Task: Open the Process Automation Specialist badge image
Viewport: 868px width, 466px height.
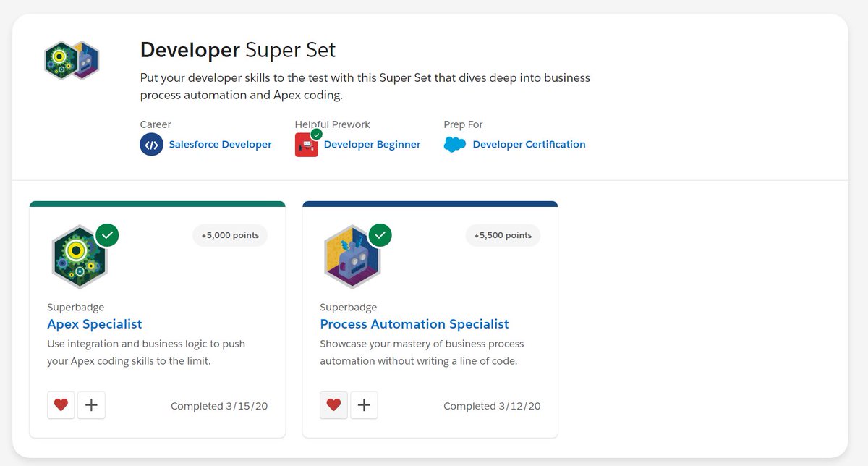Action: (352, 257)
